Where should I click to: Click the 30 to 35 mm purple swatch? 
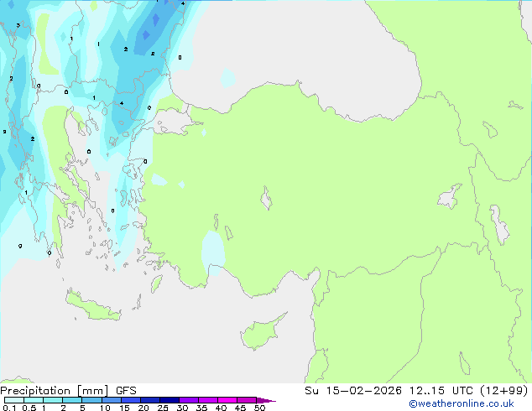tap(189, 400)
